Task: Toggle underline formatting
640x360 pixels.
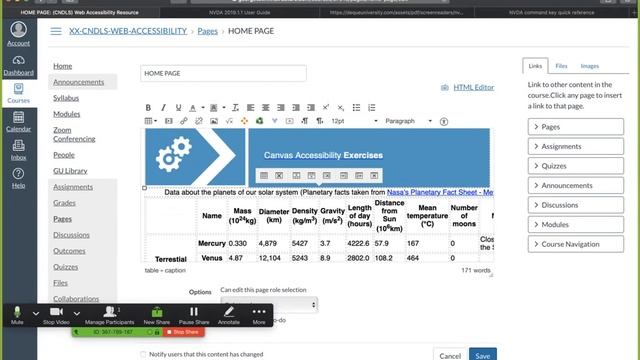Action: point(178,108)
